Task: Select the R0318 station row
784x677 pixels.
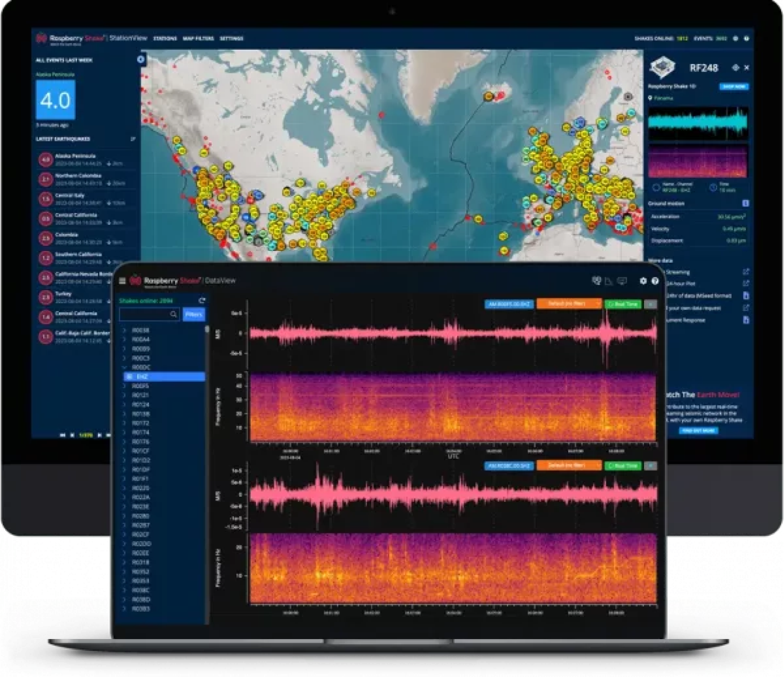Action: (163, 563)
